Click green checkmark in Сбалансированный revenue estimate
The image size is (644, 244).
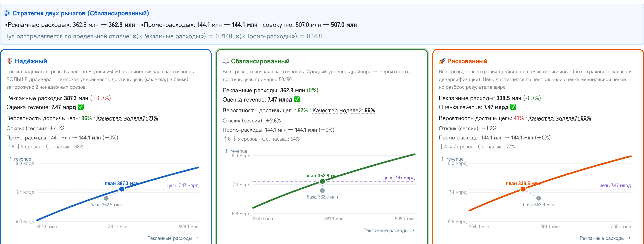(297, 99)
